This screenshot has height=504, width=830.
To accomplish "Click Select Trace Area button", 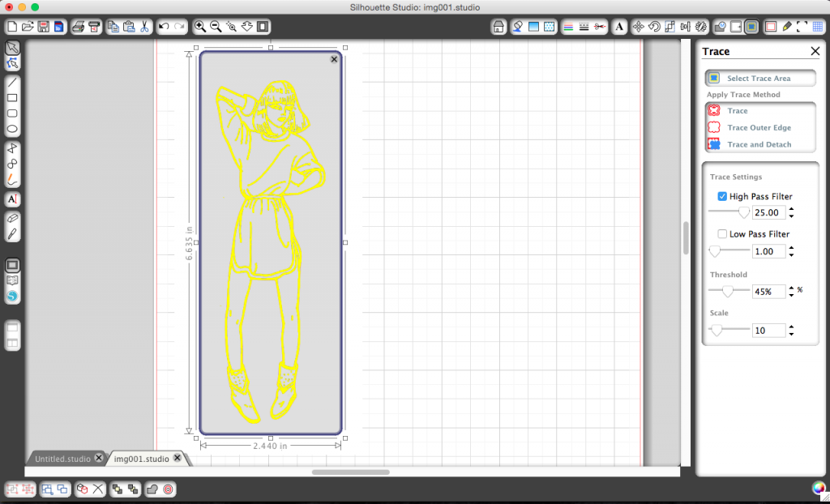I will click(760, 79).
